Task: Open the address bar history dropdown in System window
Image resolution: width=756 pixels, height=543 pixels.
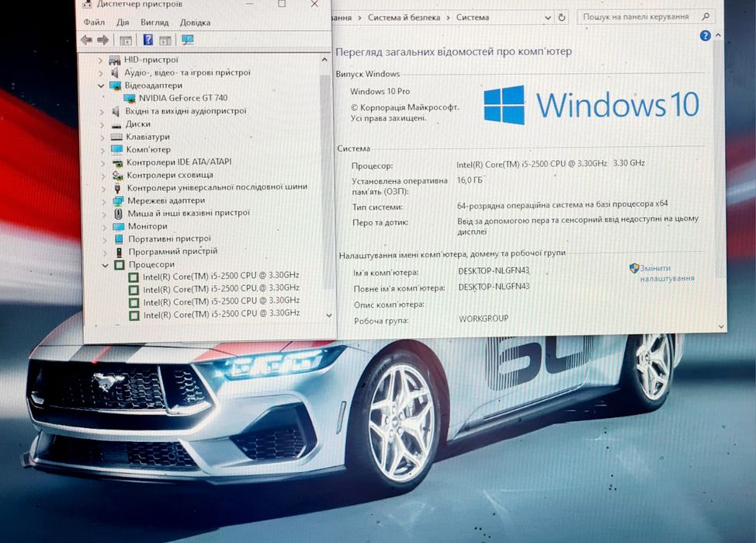Action: pos(547,18)
